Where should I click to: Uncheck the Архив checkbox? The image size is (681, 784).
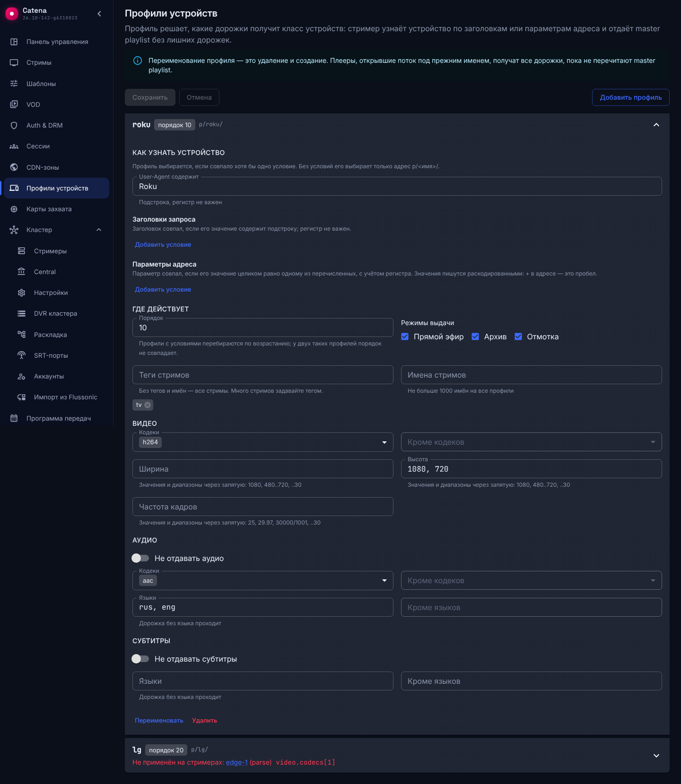[475, 336]
